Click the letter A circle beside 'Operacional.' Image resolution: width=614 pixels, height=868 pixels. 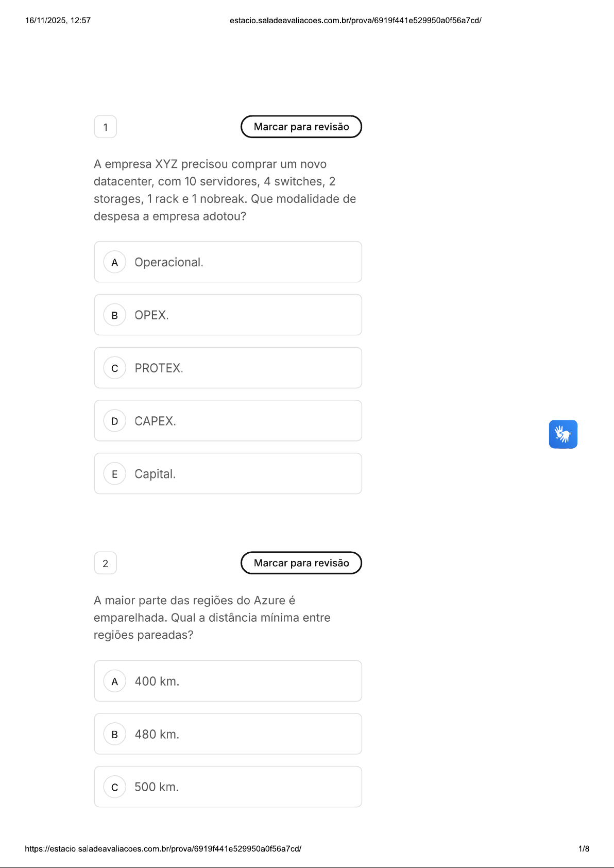115,262
